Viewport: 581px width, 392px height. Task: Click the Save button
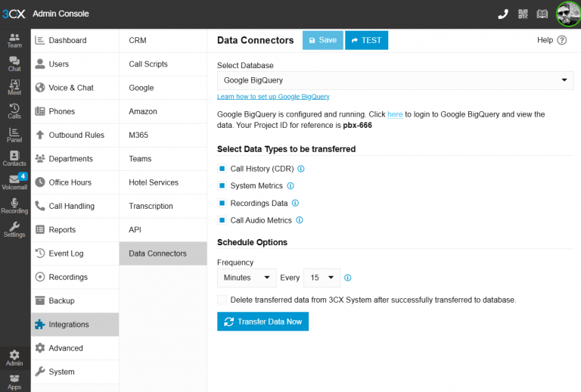pyautogui.click(x=323, y=40)
